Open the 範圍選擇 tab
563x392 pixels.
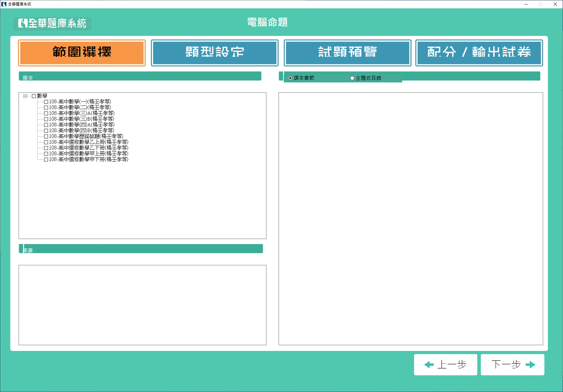(x=82, y=53)
